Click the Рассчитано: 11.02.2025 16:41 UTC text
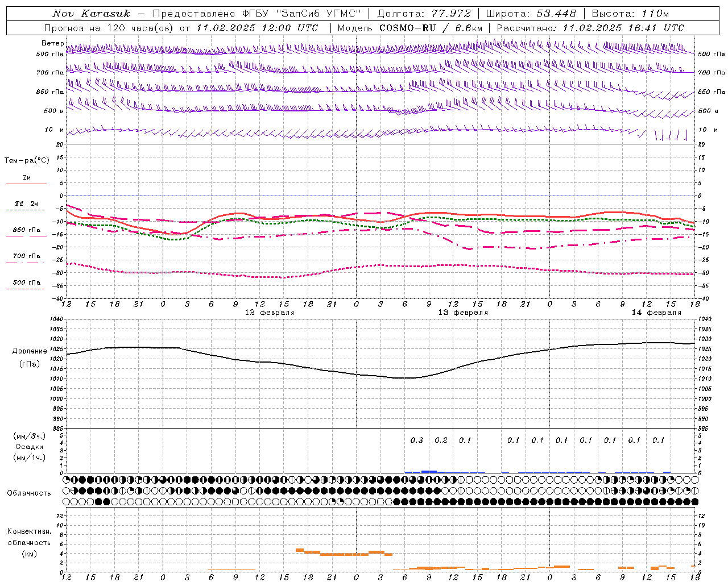 (x=590, y=28)
